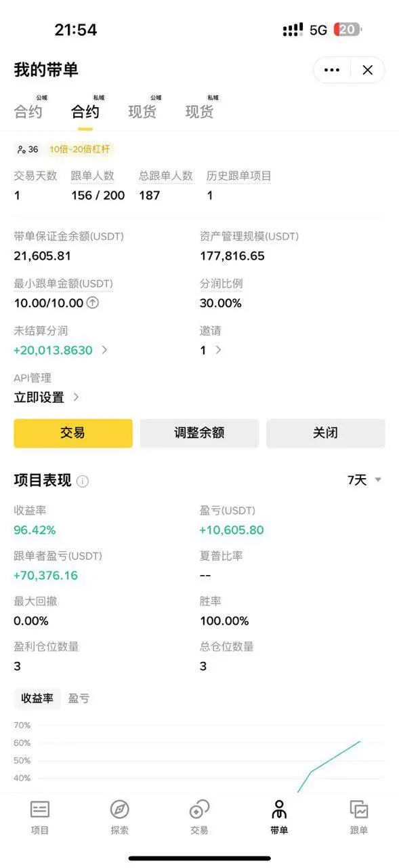Select the 带单 bottom navigation icon
This screenshot has height=868, width=399.
(x=279, y=816)
